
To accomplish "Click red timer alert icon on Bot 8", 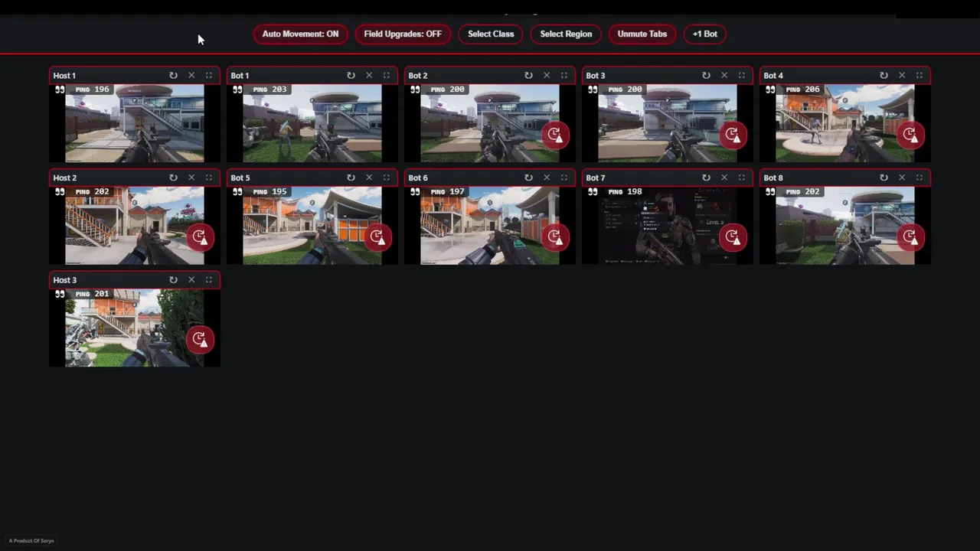I will tap(910, 237).
